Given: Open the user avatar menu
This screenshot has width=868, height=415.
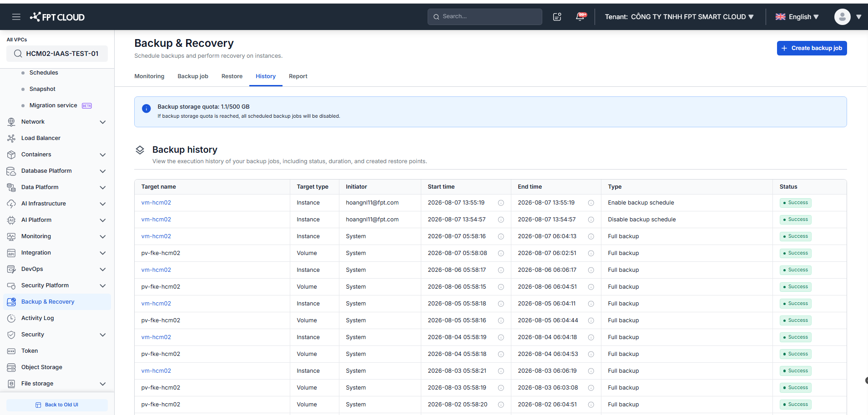Looking at the screenshot, I should tap(842, 17).
